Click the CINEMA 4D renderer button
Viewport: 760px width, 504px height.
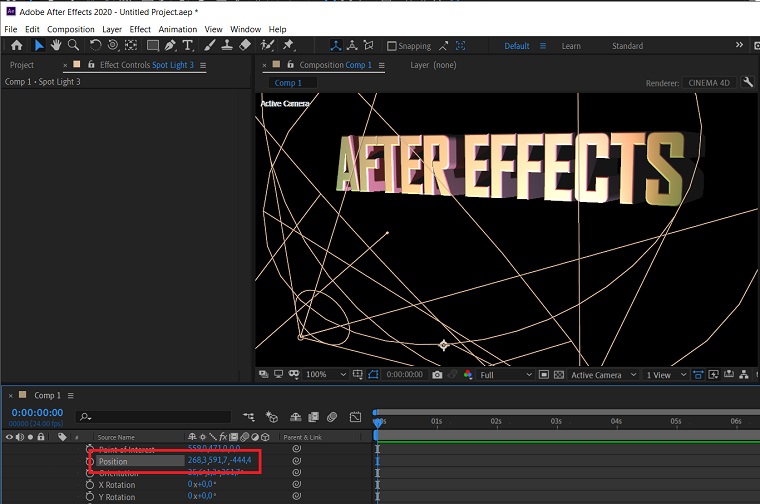click(711, 83)
